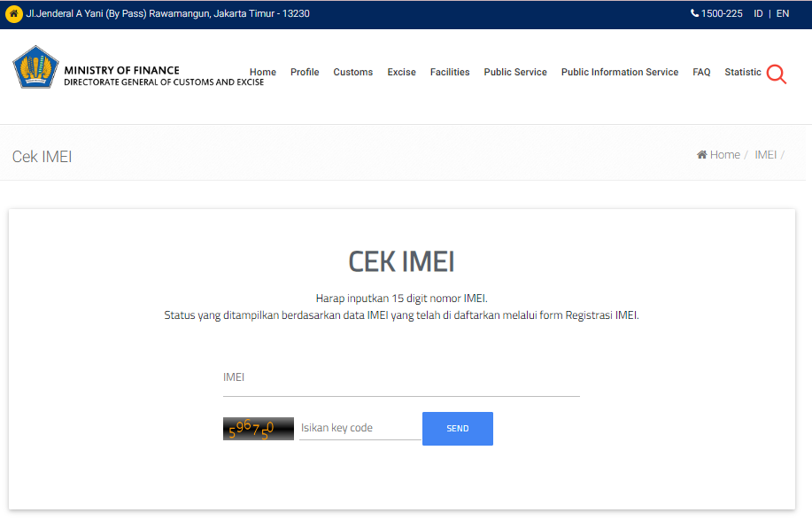Click the Jl.Jenderal A Yani address text

click(167, 13)
